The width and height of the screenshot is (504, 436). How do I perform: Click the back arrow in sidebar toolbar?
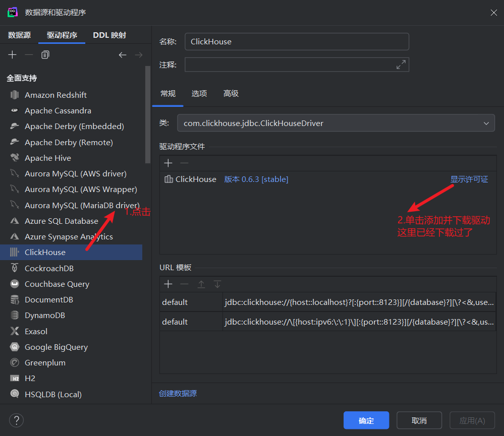pyautogui.click(x=123, y=55)
